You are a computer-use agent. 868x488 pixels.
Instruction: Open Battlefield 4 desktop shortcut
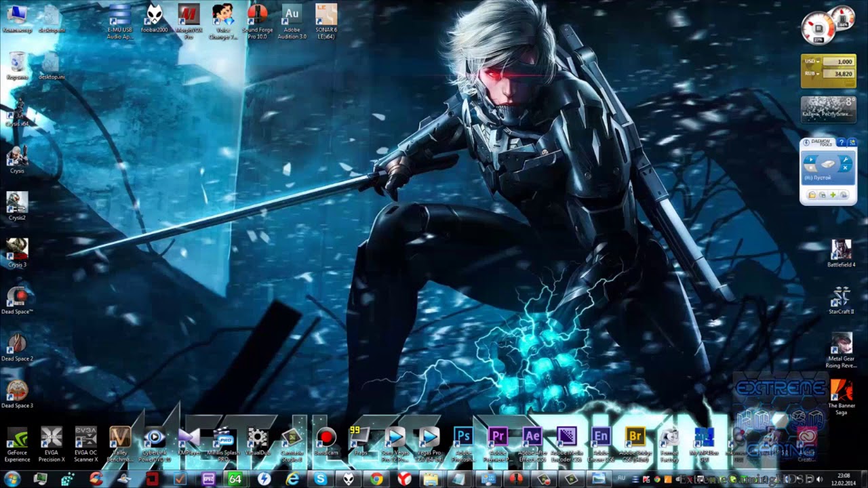click(842, 253)
